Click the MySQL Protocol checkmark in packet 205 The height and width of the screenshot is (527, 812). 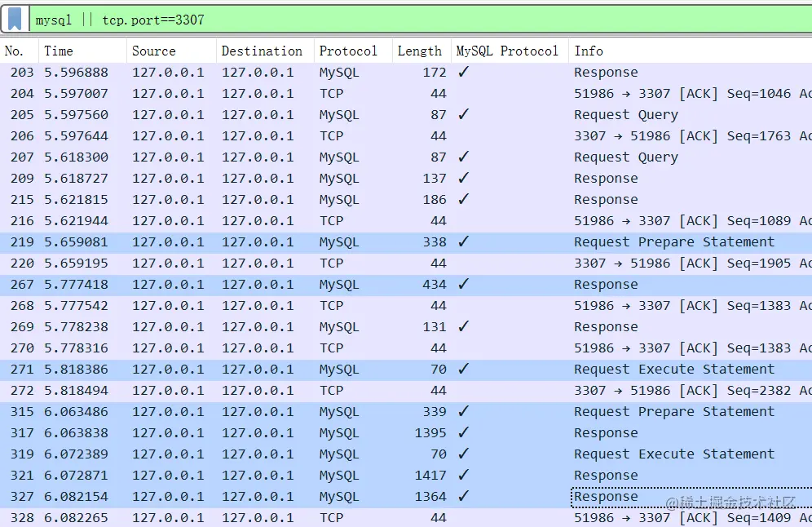[464, 114]
